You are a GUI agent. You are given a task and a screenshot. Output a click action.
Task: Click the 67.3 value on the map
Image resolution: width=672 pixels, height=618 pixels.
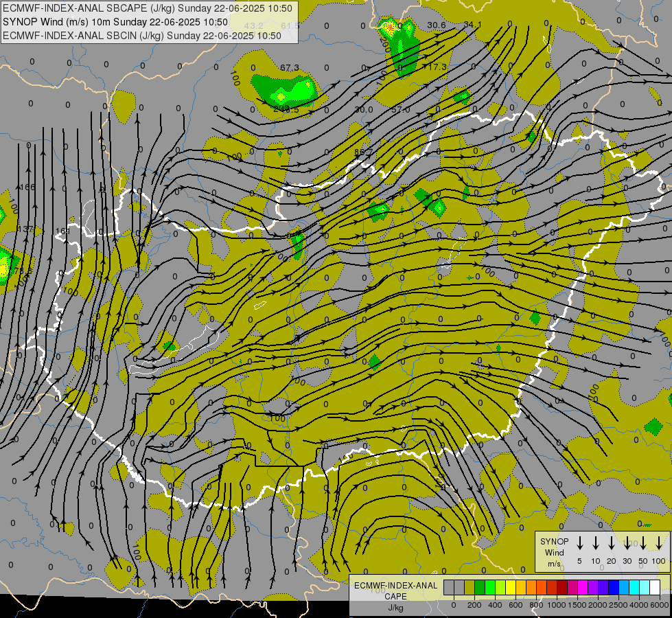[x=290, y=68]
